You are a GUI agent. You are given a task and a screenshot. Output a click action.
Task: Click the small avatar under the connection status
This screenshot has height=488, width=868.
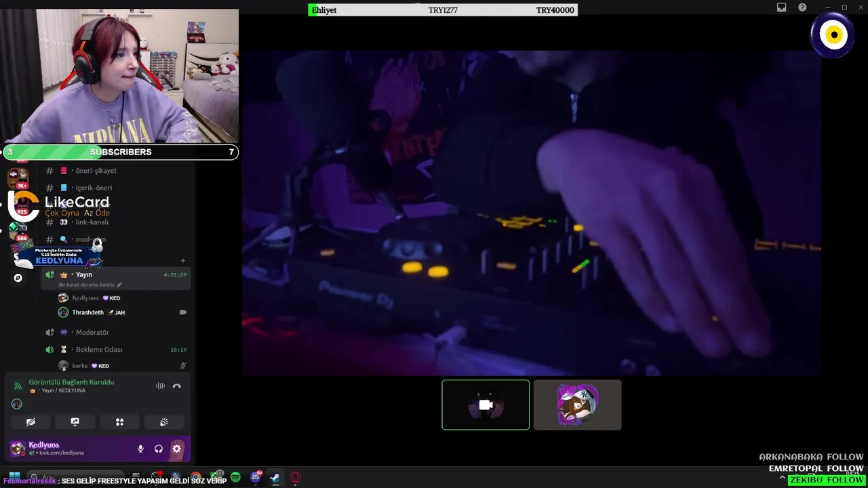(x=17, y=404)
